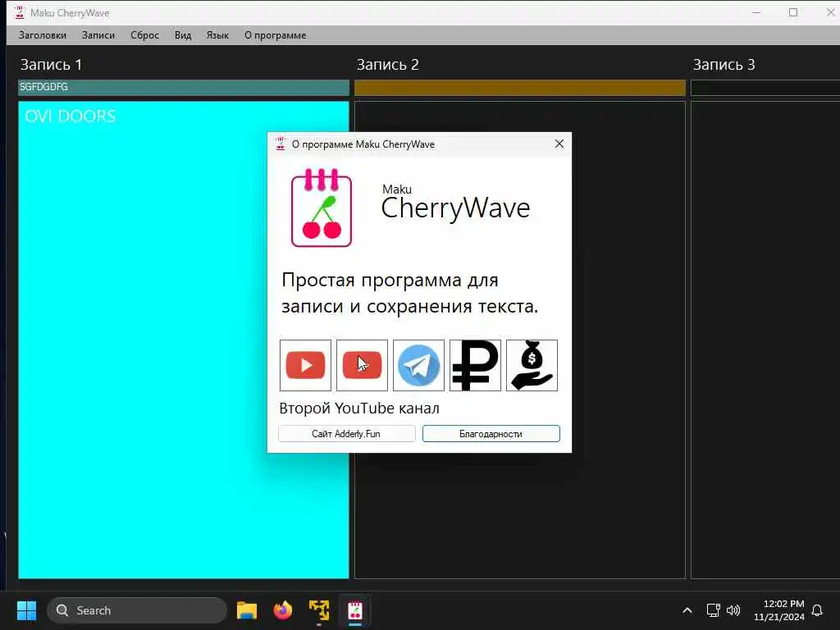Open the yellow app icon in the taskbar
This screenshot has height=630, width=840.
pyautogui.click(x=319, y=610)
